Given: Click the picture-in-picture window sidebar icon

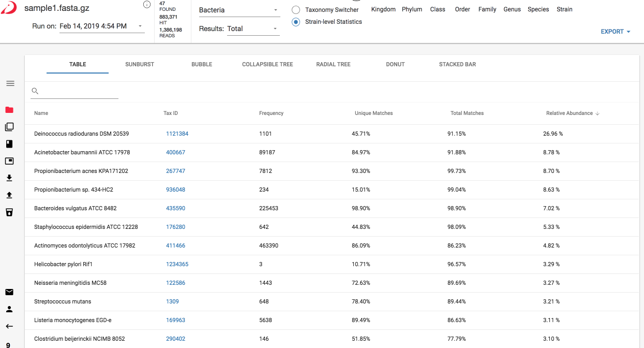Looking at the screenshot, I should point(9,161).
